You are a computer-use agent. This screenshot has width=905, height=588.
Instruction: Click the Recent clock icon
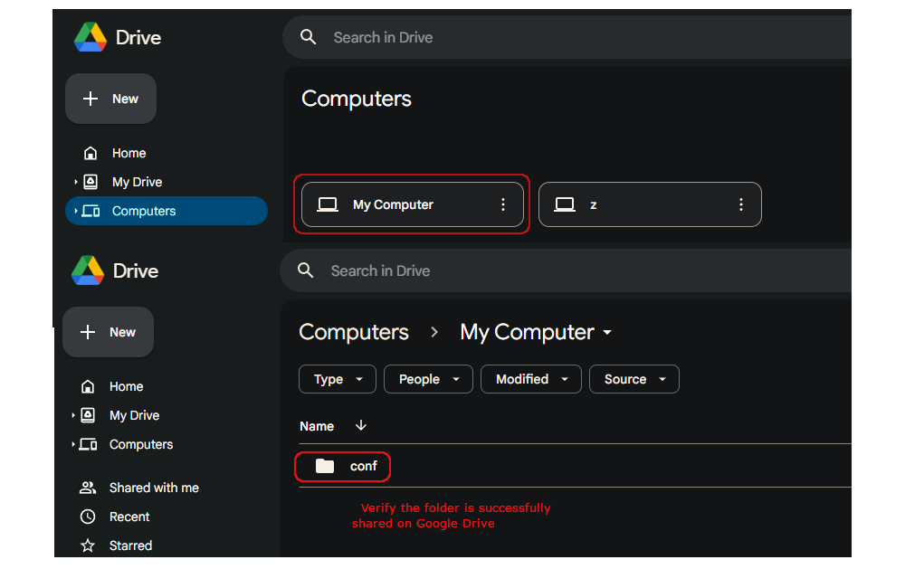[88, 517]
